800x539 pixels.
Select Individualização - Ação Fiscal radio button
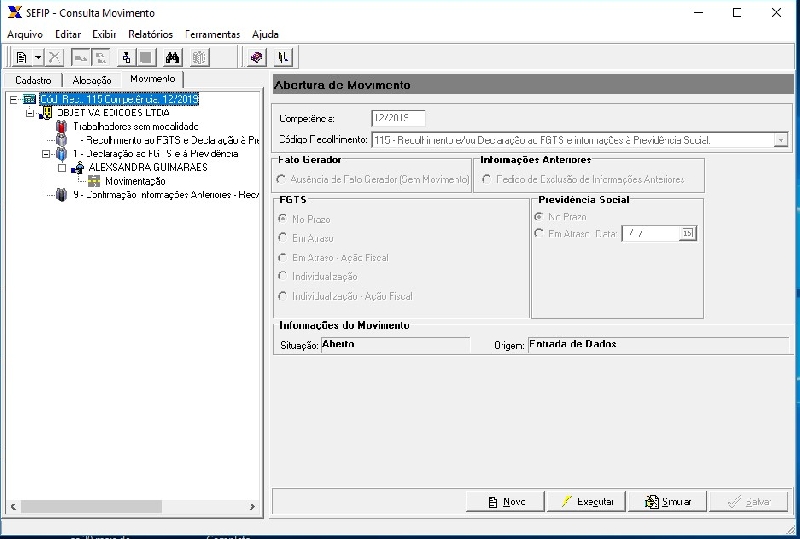pyautogui.click(x=282, y=296)
